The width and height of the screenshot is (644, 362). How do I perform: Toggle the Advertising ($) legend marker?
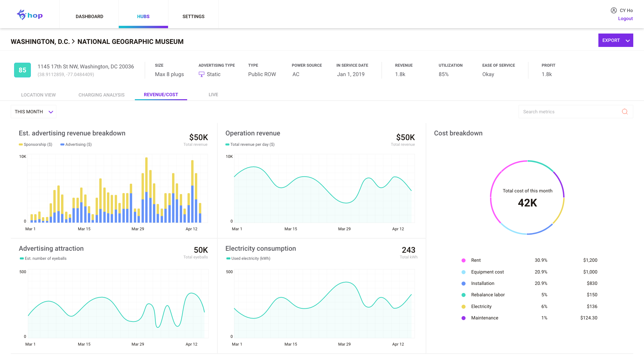pos(62,144)
